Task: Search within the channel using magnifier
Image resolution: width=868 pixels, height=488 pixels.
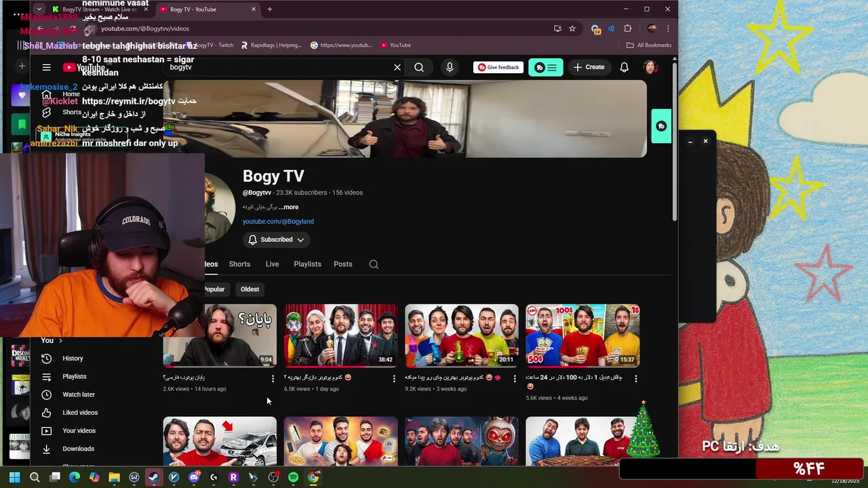Action: (x=374, y=264)
